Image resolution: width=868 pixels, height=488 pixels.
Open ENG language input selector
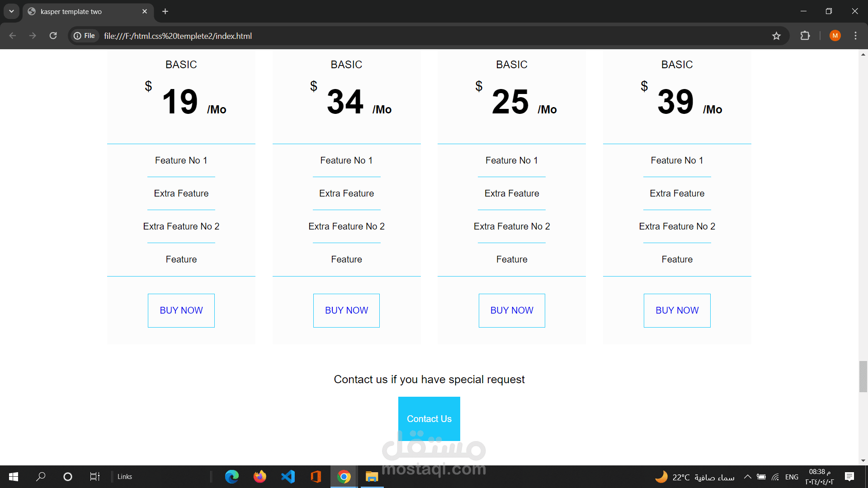[x=792, y=477]
